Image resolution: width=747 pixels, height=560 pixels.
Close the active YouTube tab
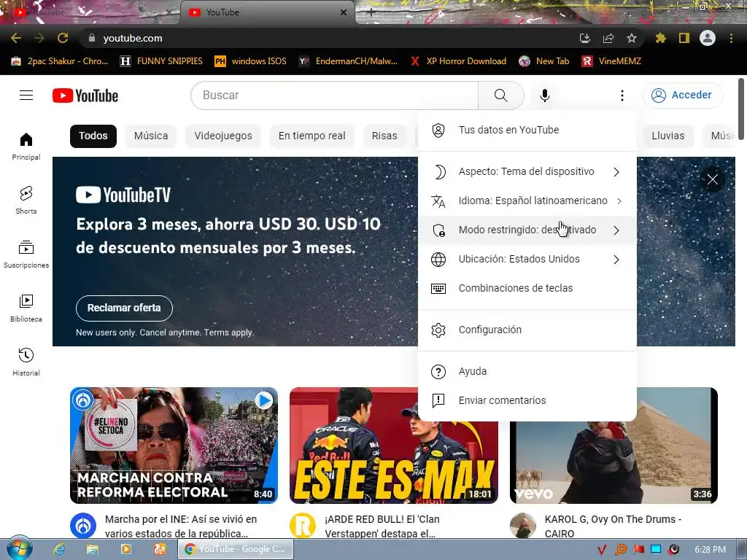pos(344,12)
